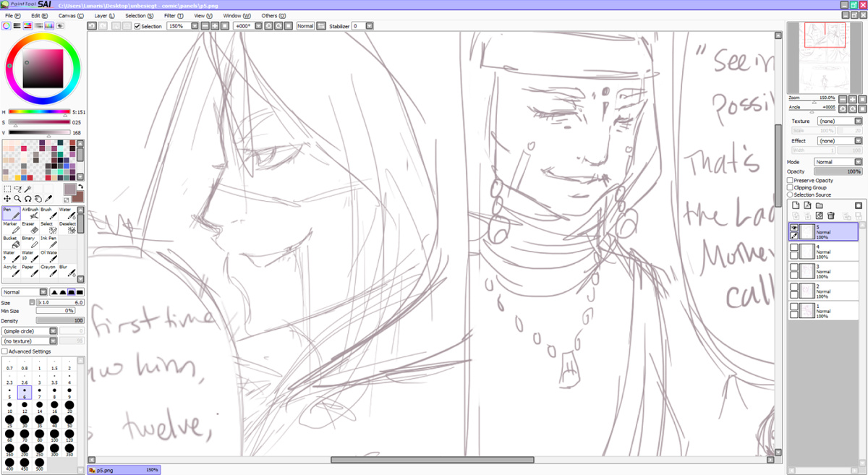Open the Texture dropdown in layer panel
Image resolution: width=868 pixels, height=475 pixels.
pos(838,121)
